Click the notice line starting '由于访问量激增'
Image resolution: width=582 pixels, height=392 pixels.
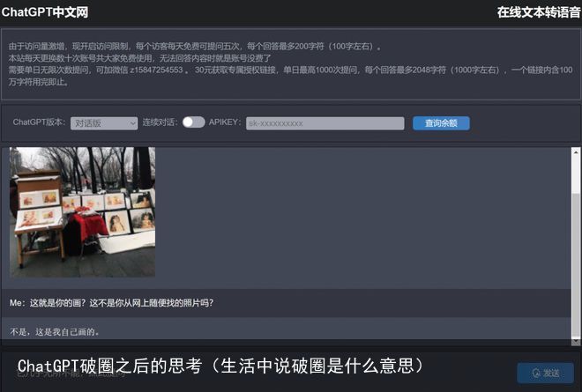(195, 47)
